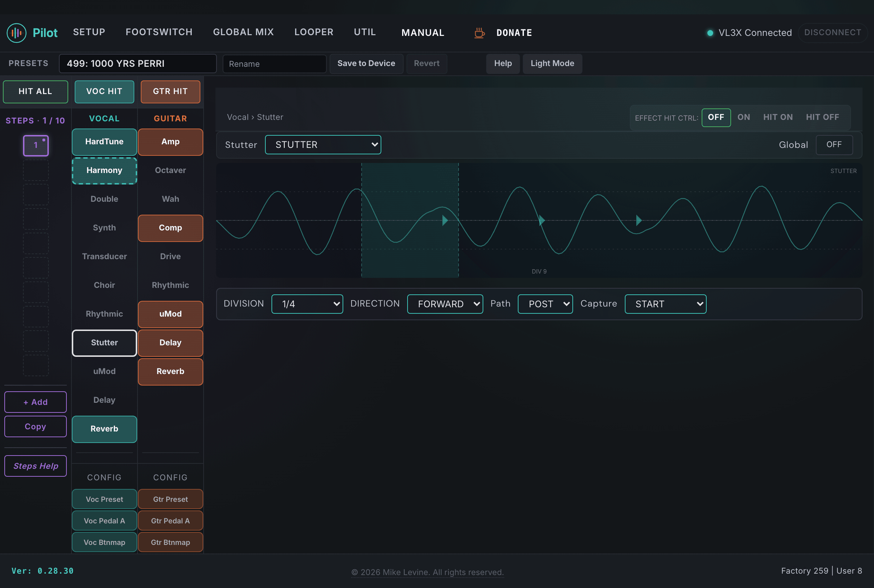
Task: Click the VOC HIT button
Action: [104, 92]
